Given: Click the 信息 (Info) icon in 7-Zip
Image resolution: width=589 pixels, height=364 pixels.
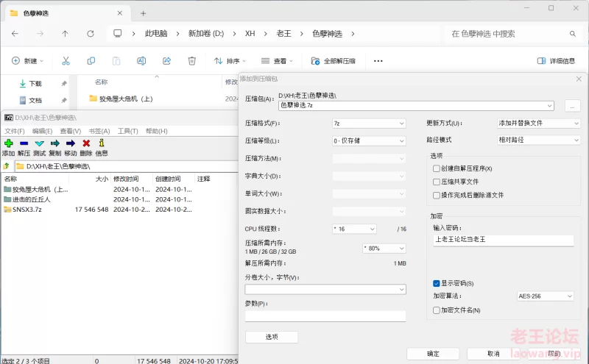Looking at the screenshot, I should 102,143.
